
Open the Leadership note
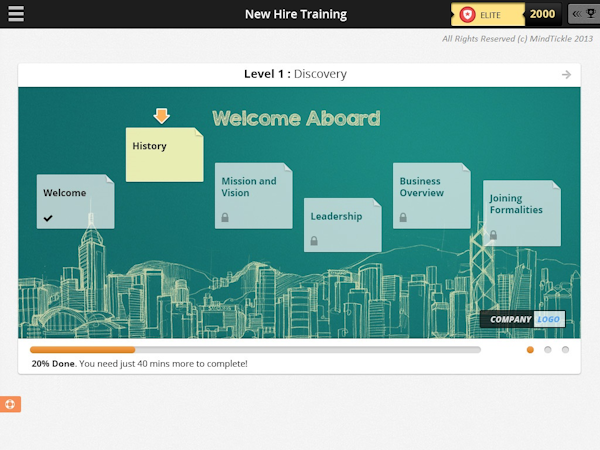pyautogui.click(x=342, y=225)
